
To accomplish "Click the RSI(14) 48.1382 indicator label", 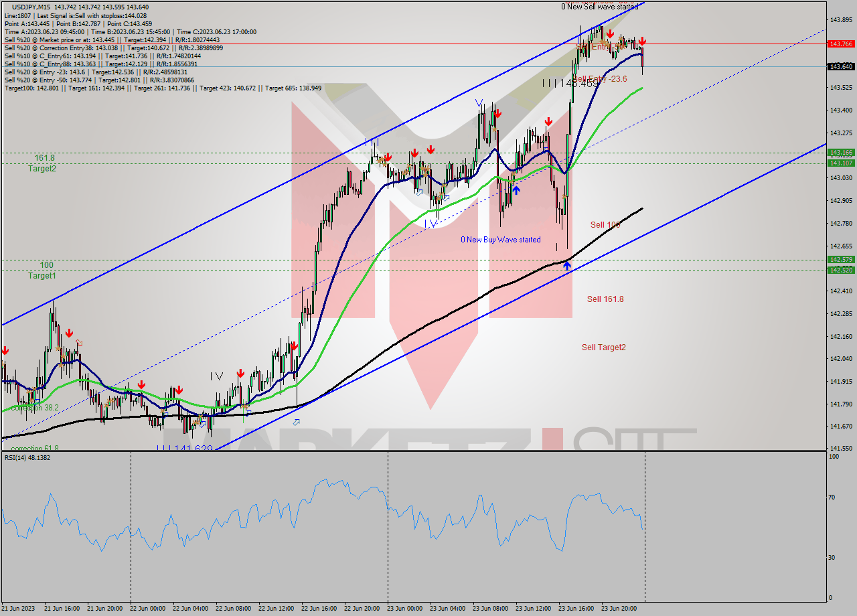I will click(27, 457).
